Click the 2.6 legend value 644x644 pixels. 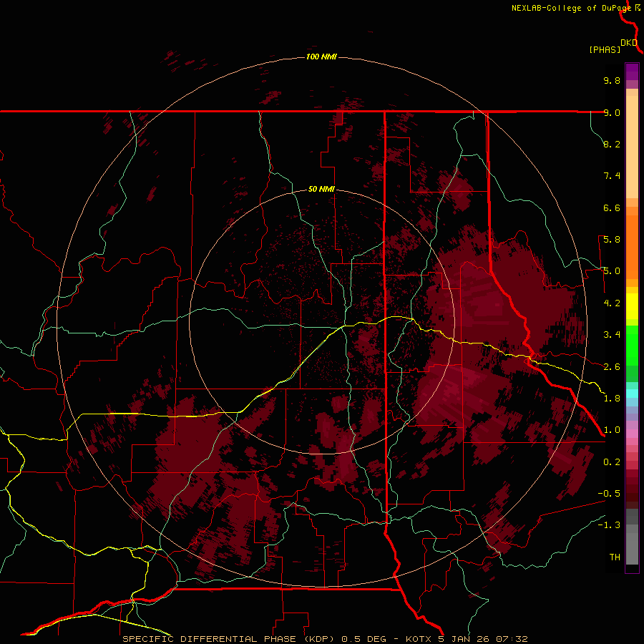coord(612,367)
